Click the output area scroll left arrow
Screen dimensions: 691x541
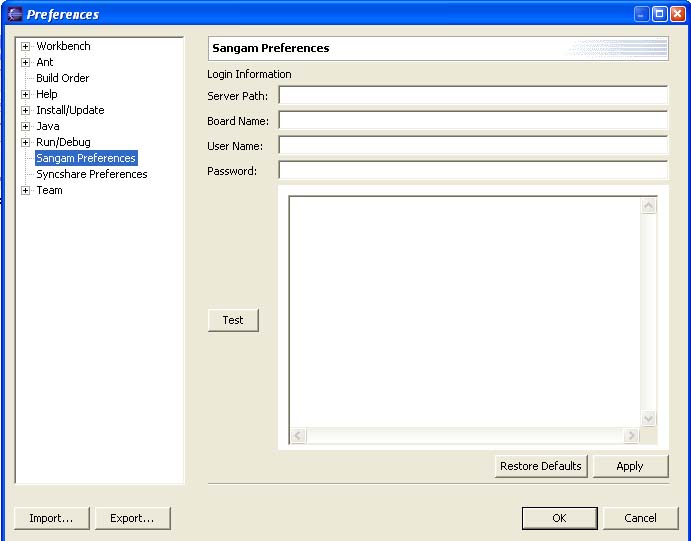298,436
